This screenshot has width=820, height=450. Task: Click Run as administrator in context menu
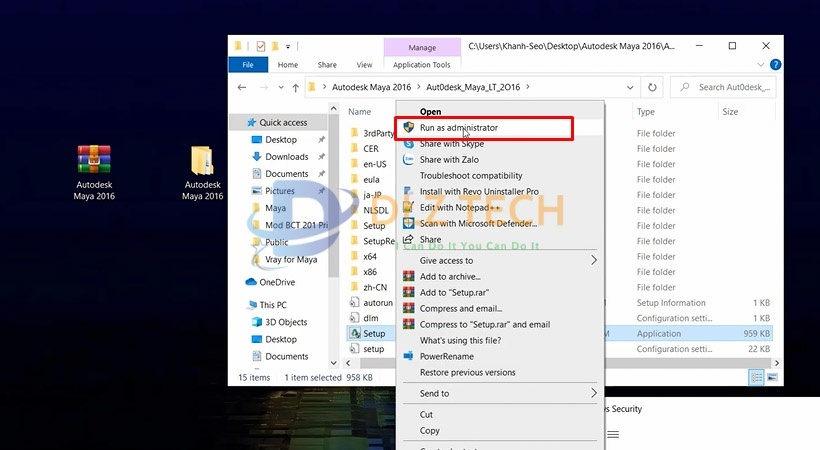458,128
